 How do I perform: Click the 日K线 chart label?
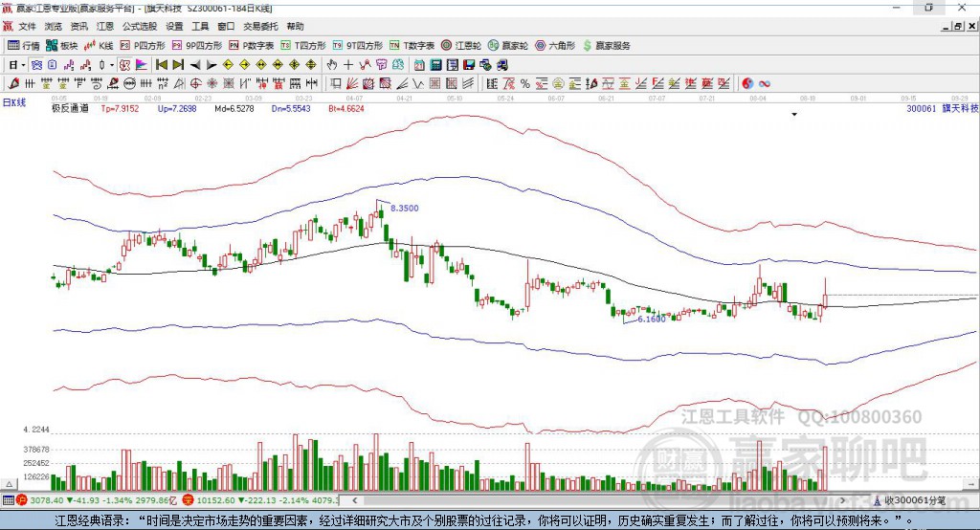pyautogui.click(x=14, y=102)
